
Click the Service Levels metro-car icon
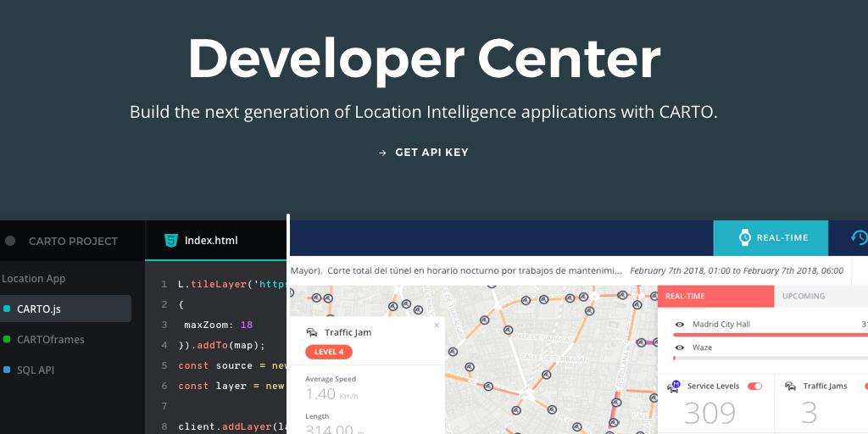[674, 387]
